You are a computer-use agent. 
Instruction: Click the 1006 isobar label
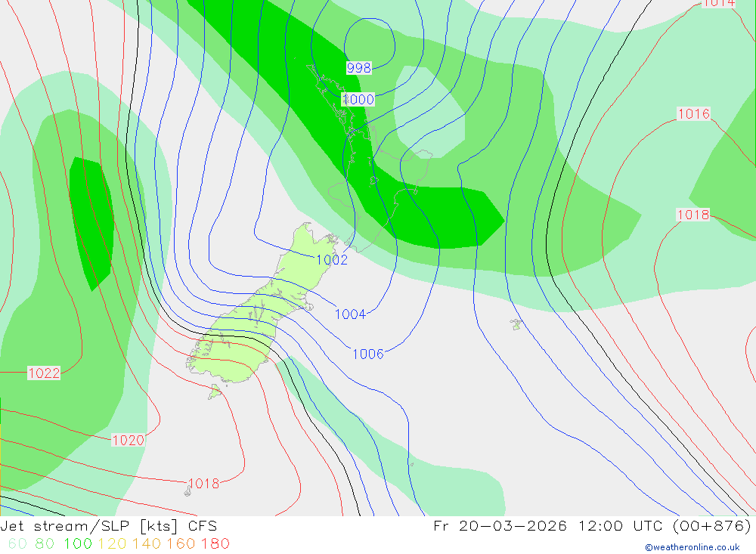[x=368, y=354]
